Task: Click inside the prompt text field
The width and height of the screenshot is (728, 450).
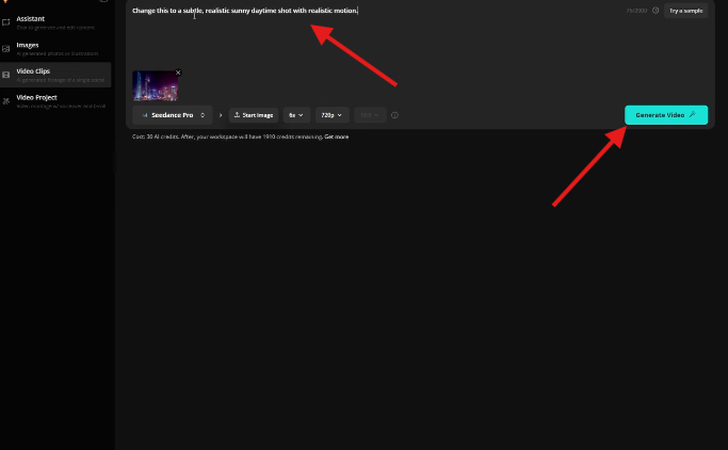Action: [x=380, y=40]
